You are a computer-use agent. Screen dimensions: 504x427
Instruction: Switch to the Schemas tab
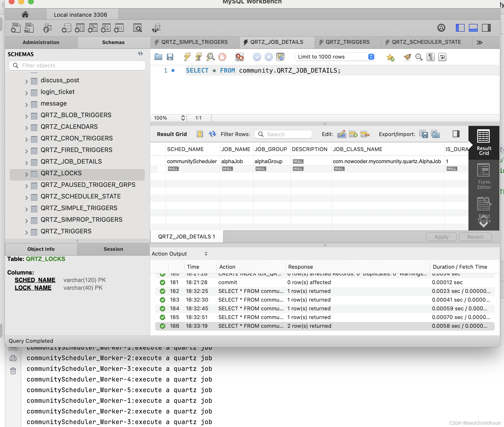coord(113,42)
